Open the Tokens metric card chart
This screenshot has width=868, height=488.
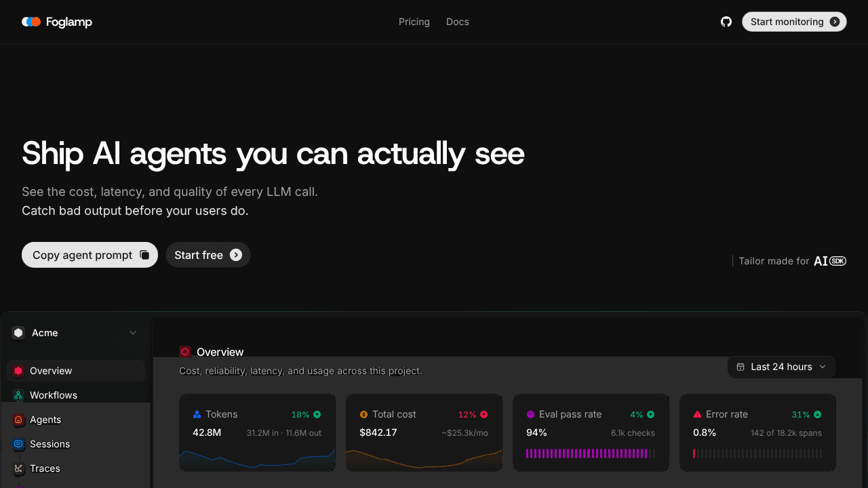(258, 459)
